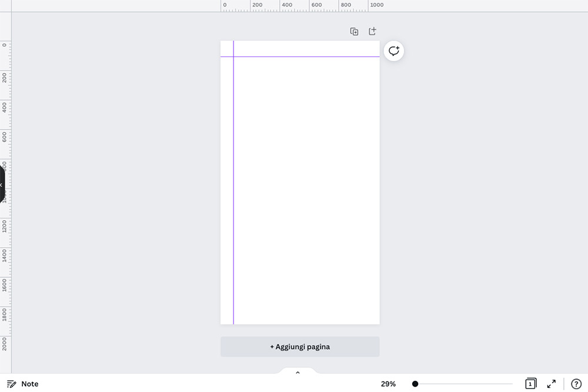Open the add comment bubble button

(394, 51)
